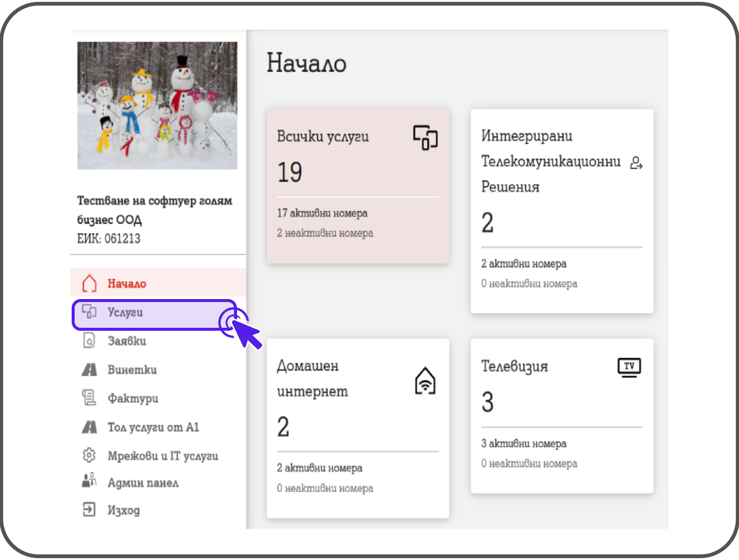Click the devices icon beside Услуги
This screenshot has height=560, width=739.
pyautogui.click(x=89, y=311)
